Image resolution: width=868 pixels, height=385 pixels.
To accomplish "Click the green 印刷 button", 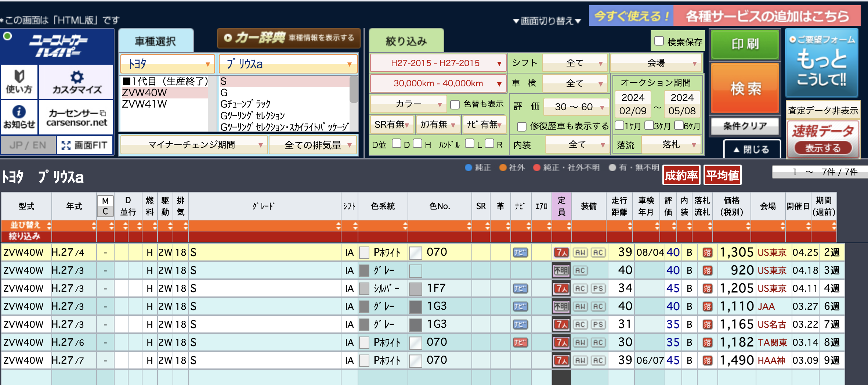I will pos(745,44).
